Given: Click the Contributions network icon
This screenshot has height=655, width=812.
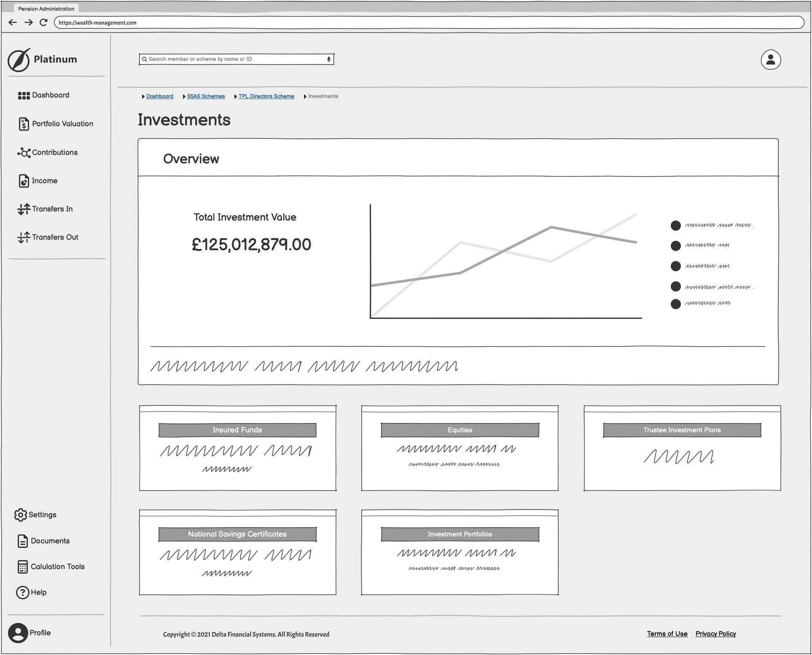Looking at the screenshot, I should 24,153.
